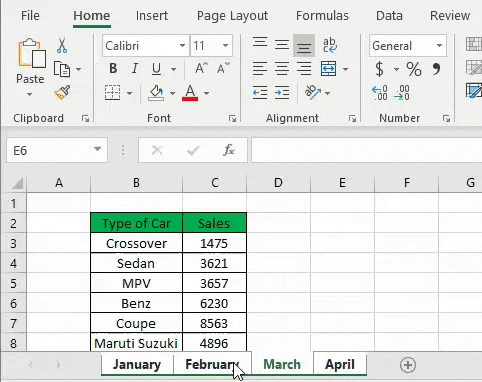482x382 pixels.
Task: Apply Percent Style number format
Action: click(x=414, y=69)
